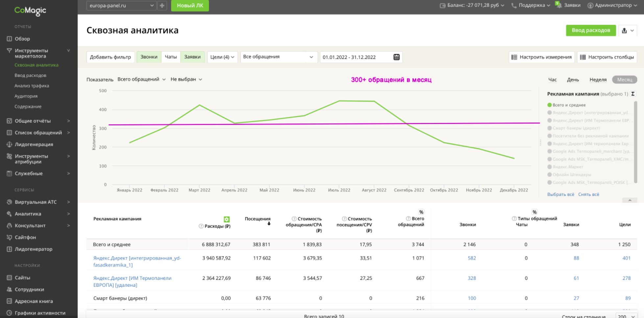Open the Администратор user dropdown

[612, 5]
